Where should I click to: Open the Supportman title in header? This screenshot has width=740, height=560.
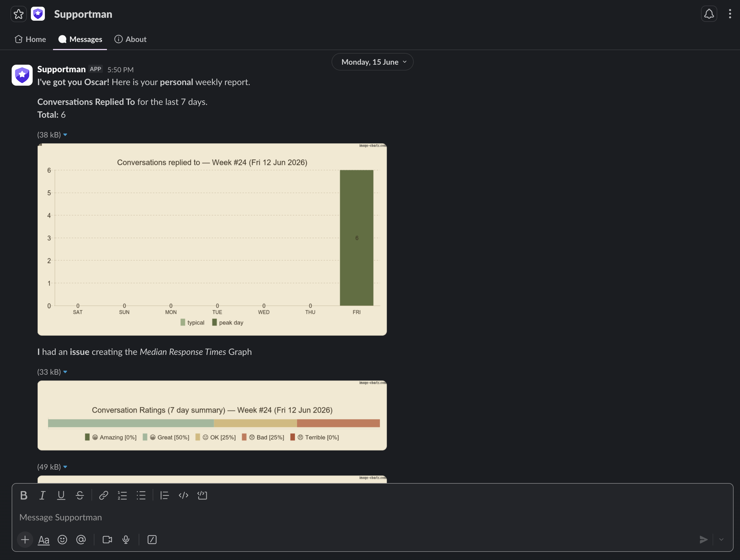(x=83, y=14)
